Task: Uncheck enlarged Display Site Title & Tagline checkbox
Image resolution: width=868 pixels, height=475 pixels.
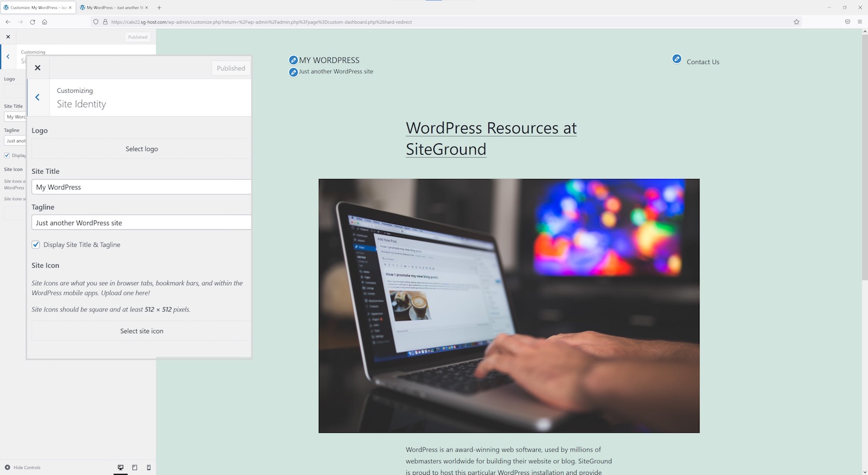Action: tap(36, 245)
